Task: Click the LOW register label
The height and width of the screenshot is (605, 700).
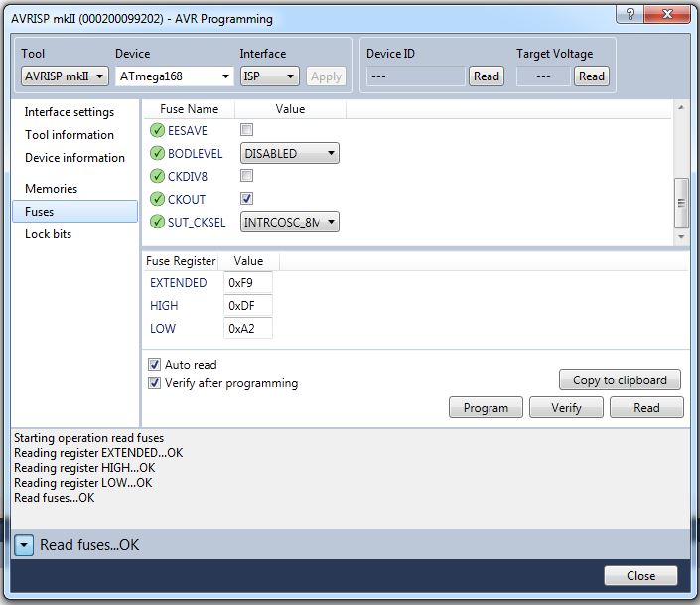Action: coord(163,329)
